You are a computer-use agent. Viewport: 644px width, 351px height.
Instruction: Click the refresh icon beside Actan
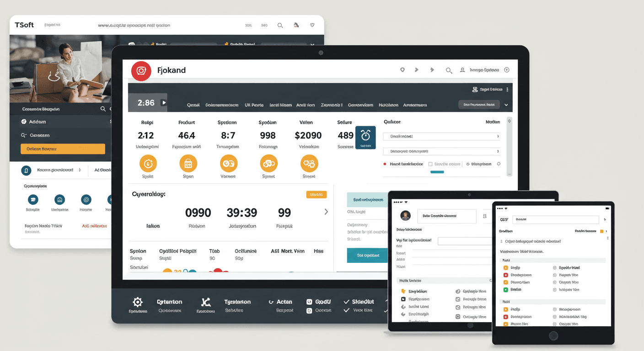coord(271,302)
